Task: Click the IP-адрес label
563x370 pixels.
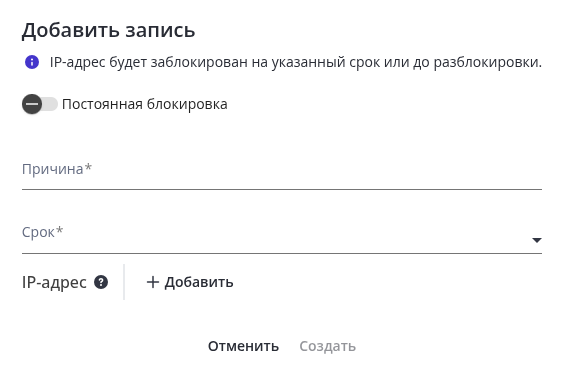Action: click(54, 282)
